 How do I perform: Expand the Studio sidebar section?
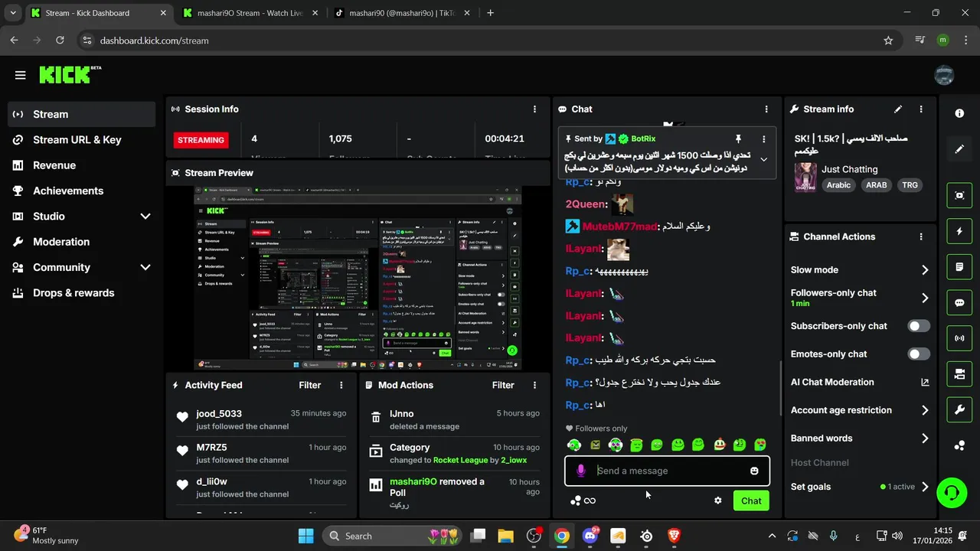pyautogui.click(x=145, y=217)
